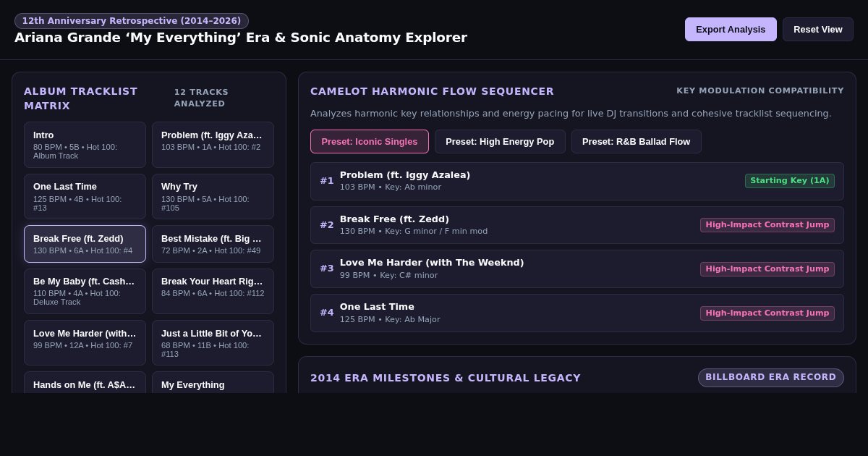This screenshot has height=456, width=868.
Task: Open the Break Your Heart Right Back card
Action: 213,291
